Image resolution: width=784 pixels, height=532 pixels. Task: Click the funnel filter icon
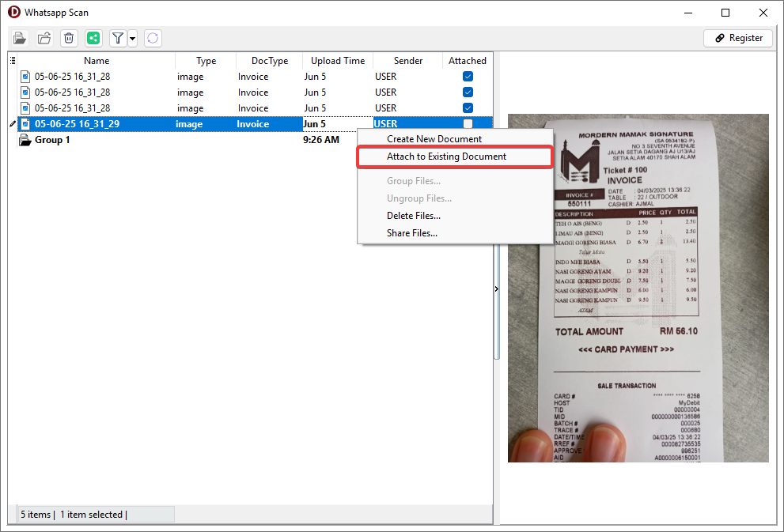118,38
